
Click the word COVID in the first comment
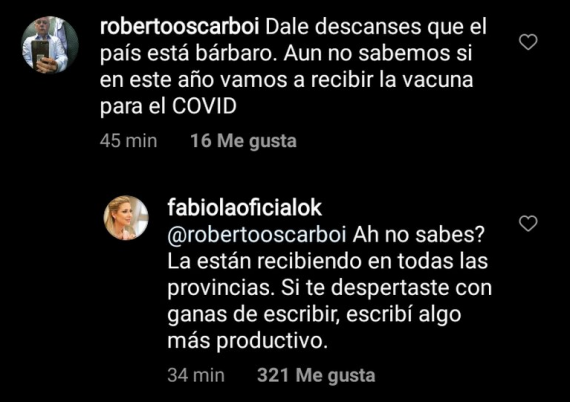tap(204, 106)
